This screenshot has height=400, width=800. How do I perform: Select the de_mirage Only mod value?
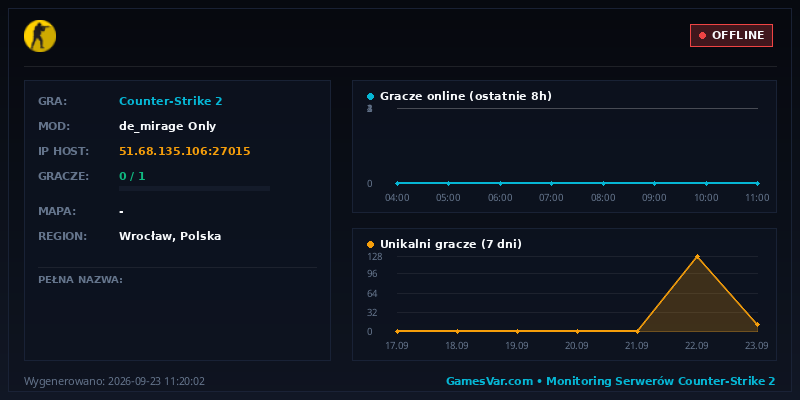[x=167, y=126]
